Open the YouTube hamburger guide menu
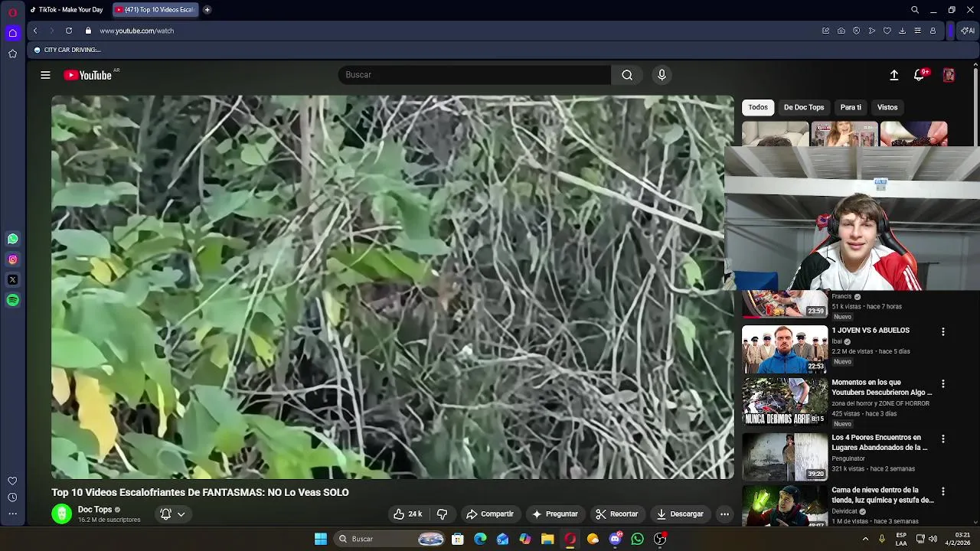This screenshot has width=980, height=551. (45, 75)
